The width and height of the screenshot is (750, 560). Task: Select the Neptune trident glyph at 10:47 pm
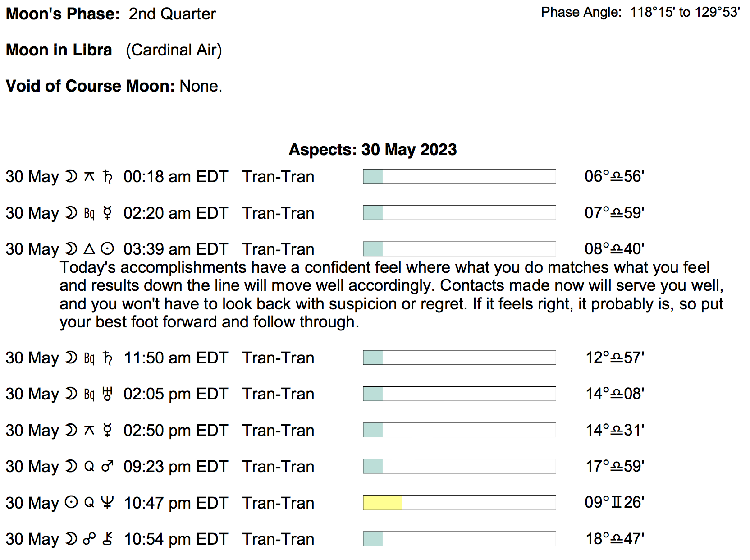107,502
